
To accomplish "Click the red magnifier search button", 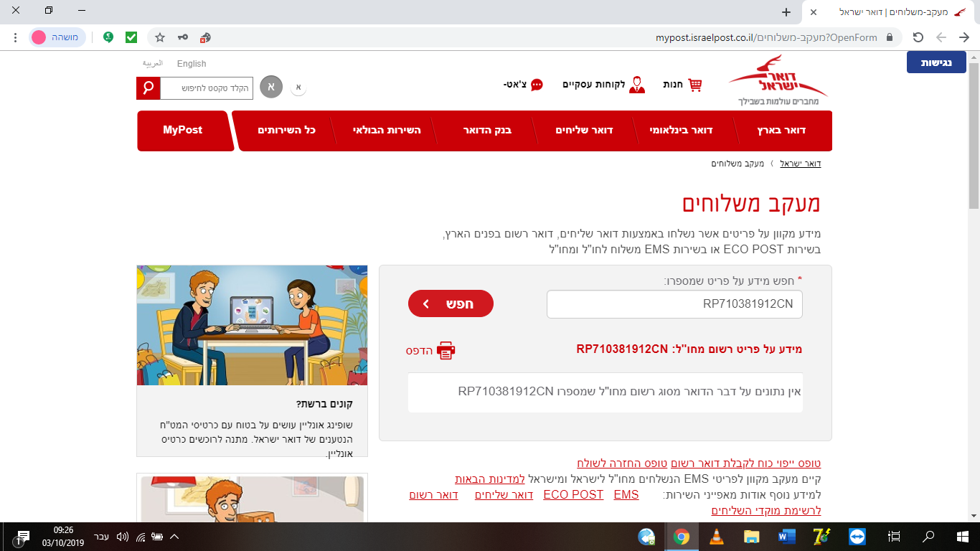I will 148,88.
